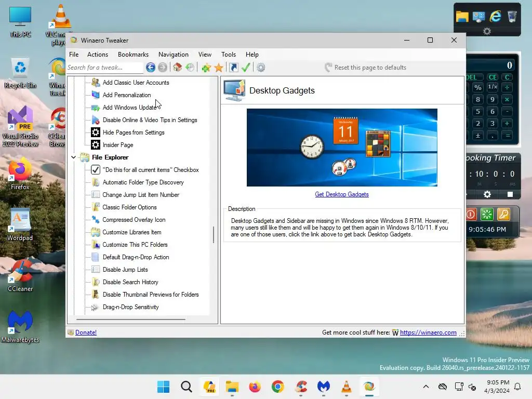Select the Firefox desktop shortcut
Screen dimensions: 532x399
point(20,175)
